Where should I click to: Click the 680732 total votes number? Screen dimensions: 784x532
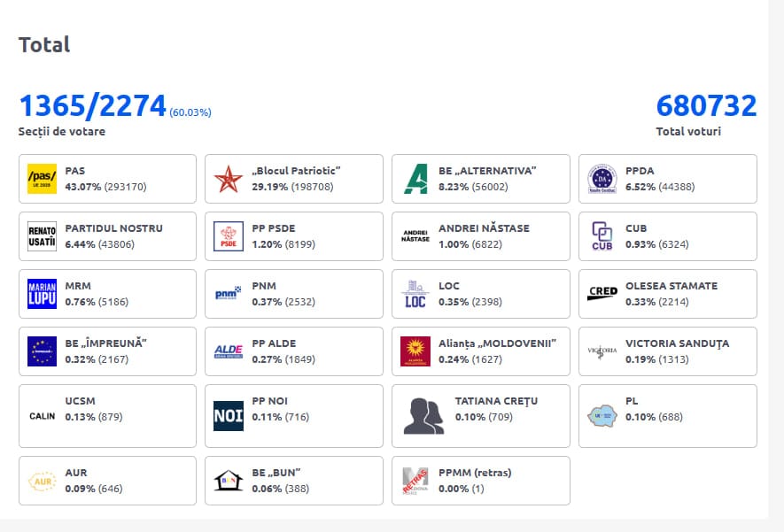[707, 105]
